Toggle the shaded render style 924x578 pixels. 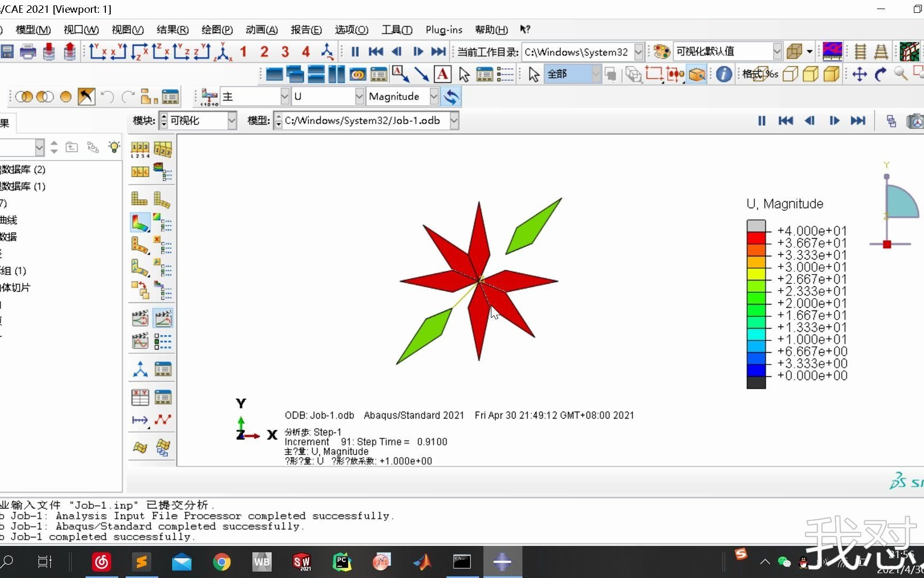[831, 74]
